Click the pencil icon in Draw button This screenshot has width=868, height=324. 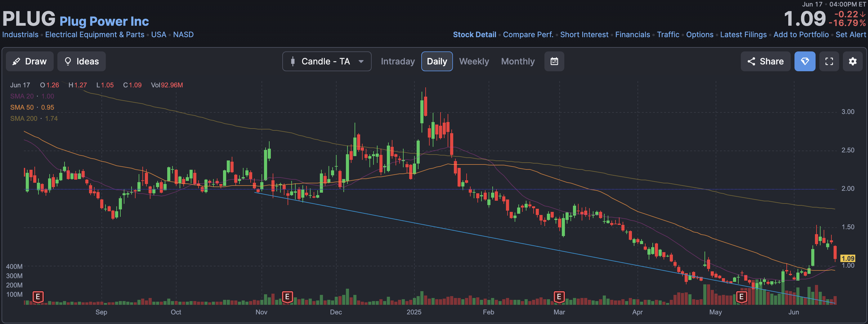[x=16, y=61]
